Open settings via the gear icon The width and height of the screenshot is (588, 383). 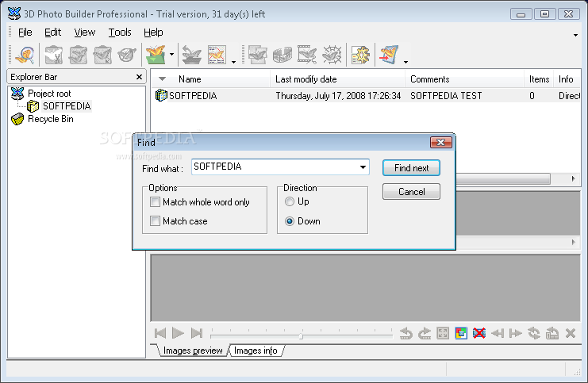(x=360, y=55)
